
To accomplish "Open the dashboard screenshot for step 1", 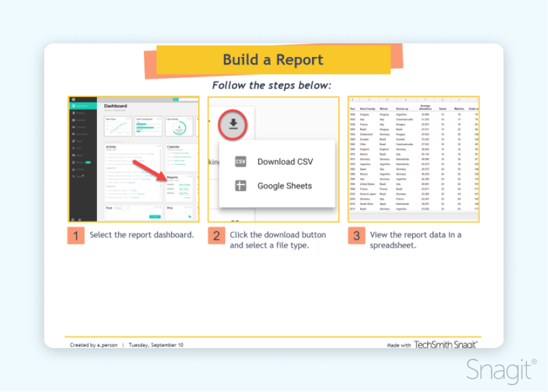I will click(x=134, y=159).
